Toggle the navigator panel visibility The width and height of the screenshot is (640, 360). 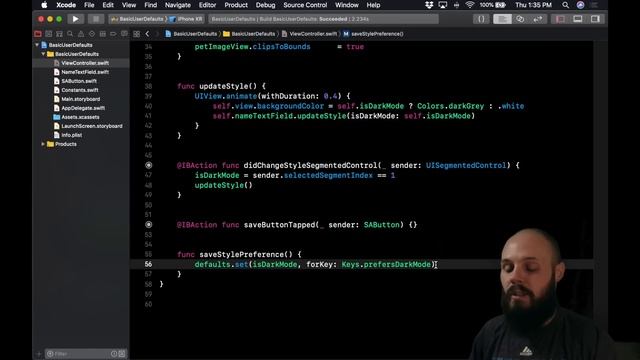point(560,19)
